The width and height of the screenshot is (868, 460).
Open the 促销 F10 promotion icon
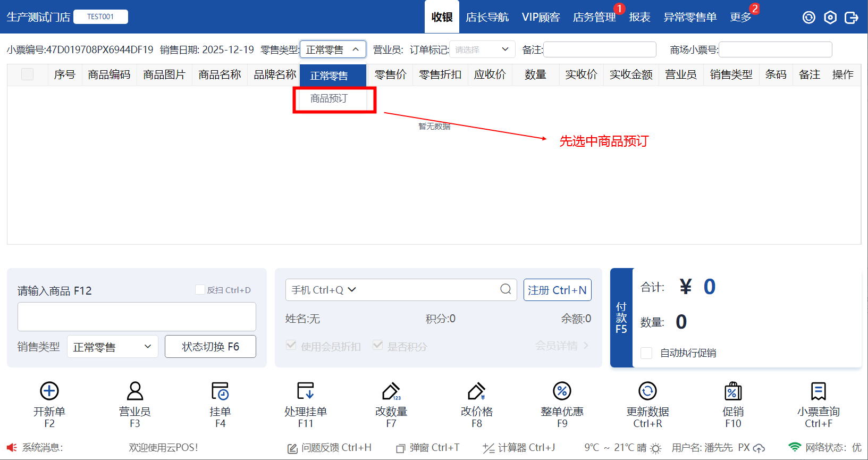pos(733,391)
